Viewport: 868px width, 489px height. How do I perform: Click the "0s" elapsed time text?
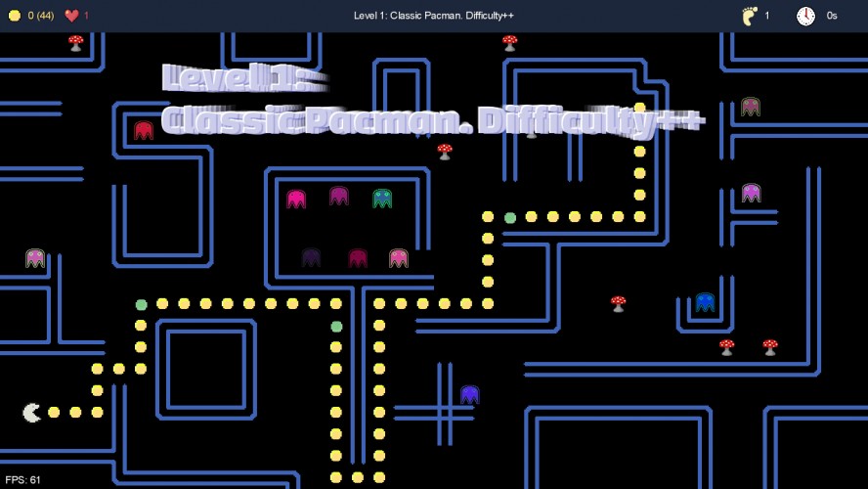pos(832,16)
